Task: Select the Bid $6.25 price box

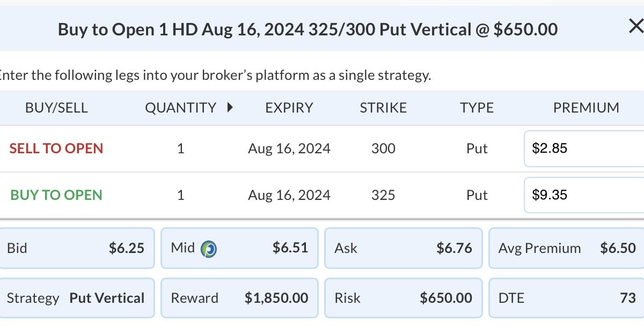Action: 76,248
